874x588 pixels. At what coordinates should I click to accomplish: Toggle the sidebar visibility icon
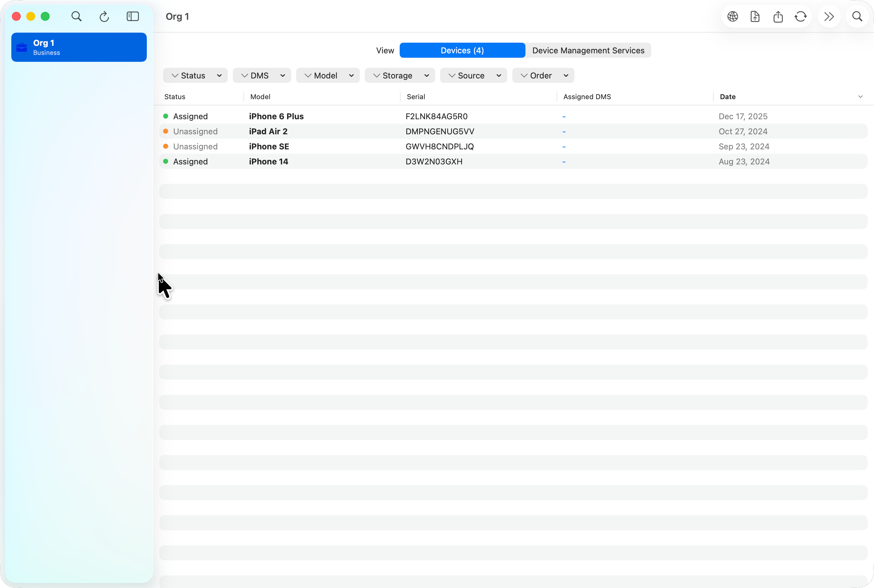pos(133,17)
